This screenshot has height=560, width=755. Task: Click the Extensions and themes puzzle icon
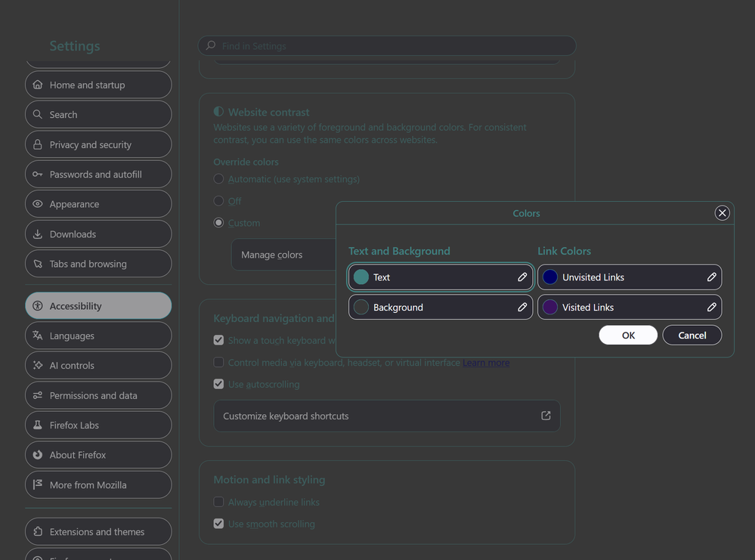38,531
